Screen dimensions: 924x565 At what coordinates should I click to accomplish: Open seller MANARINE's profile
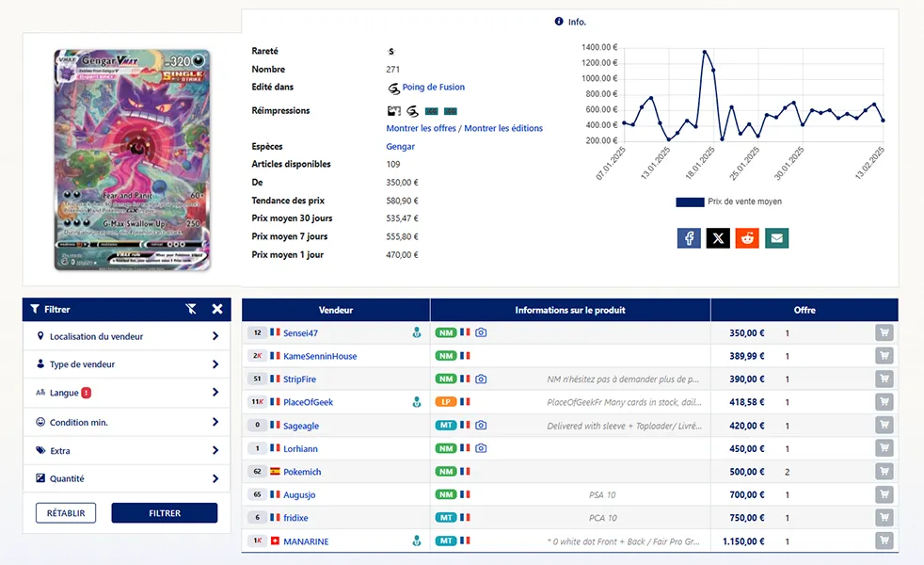click(x=306, y=541)
